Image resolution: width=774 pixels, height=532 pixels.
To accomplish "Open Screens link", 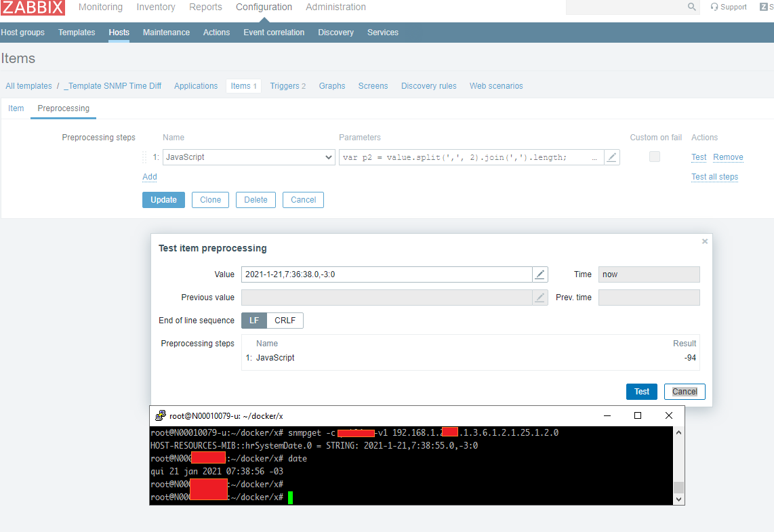I will click(x=373, y=86).
